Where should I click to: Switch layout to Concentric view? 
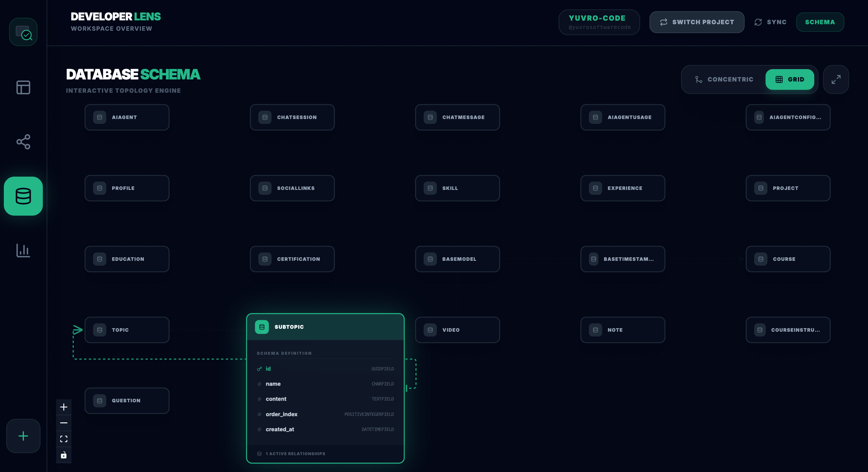[724, 79]
